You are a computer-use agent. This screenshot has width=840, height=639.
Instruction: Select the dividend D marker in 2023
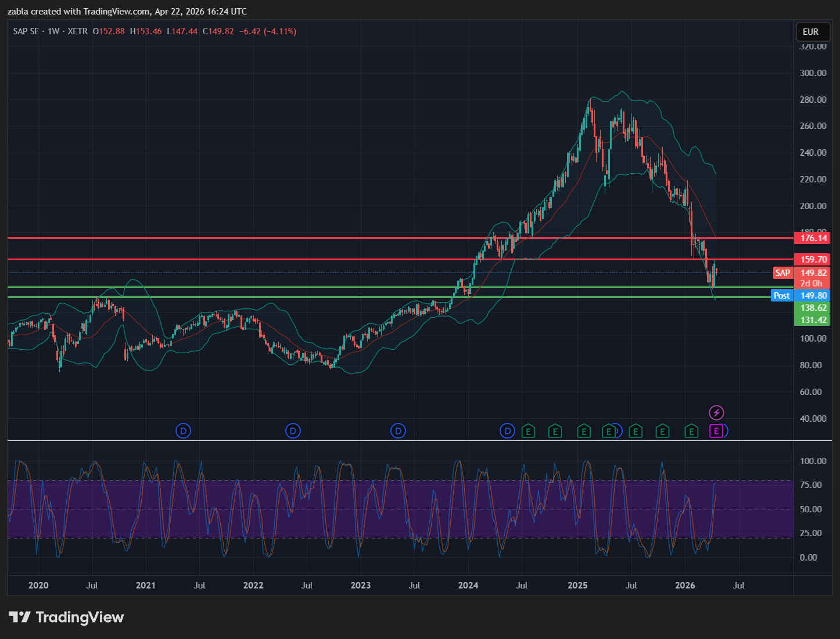pyautogui.click(x=398, y=431)
